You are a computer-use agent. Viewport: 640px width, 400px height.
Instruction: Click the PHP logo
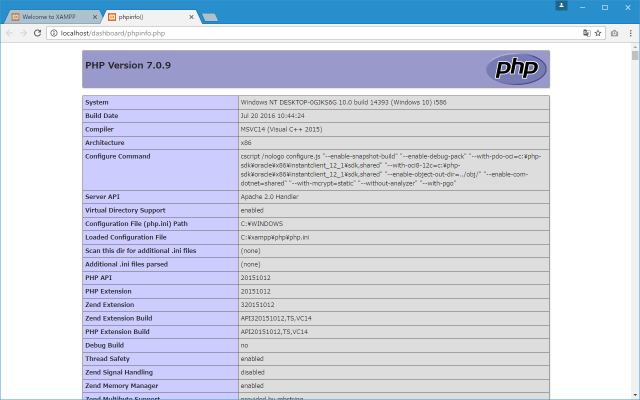pyautogui.click(x=516, y=69)
